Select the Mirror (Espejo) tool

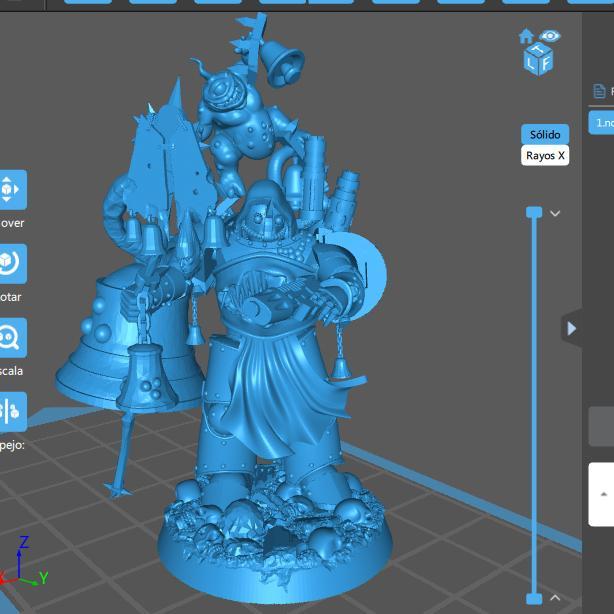[12, 412]
